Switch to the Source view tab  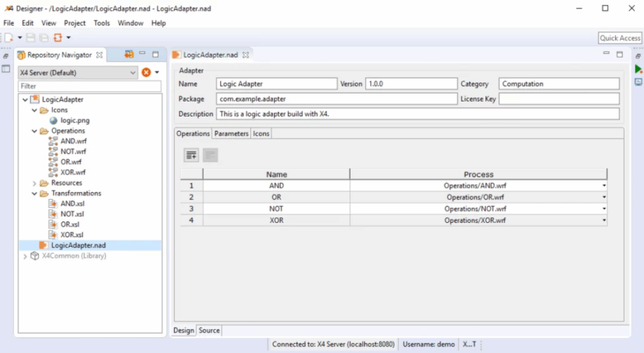pos(209,330)
